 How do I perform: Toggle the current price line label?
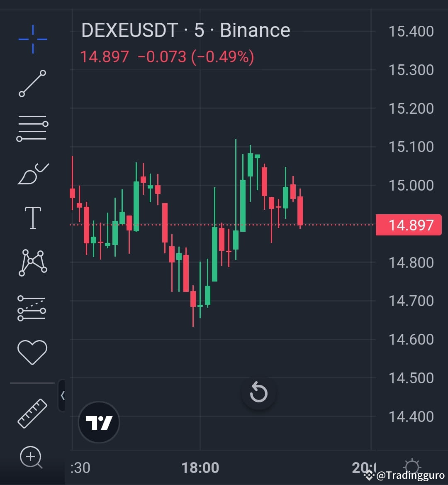[x=408, y=225]
